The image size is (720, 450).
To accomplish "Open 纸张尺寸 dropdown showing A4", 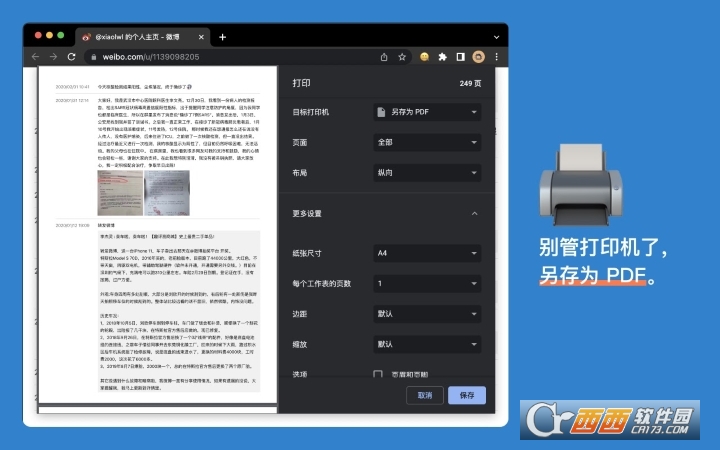I will pyautogui.click(x=427, y=253).
